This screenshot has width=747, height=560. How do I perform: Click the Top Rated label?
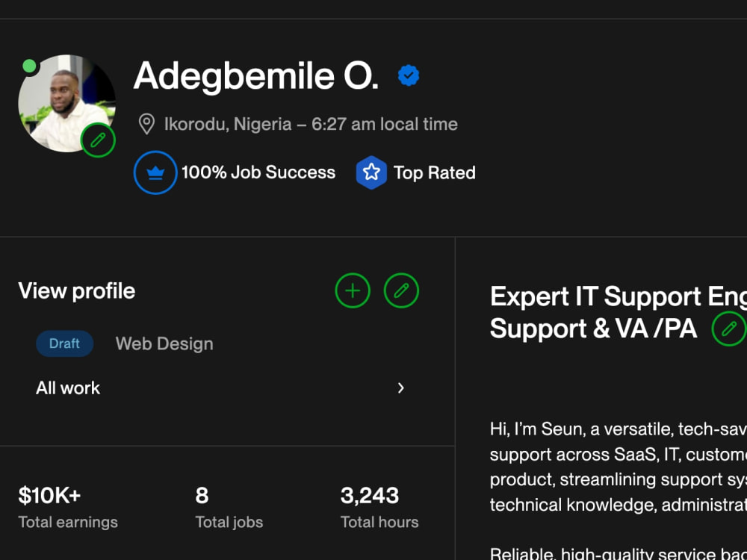tap(435, 173)
